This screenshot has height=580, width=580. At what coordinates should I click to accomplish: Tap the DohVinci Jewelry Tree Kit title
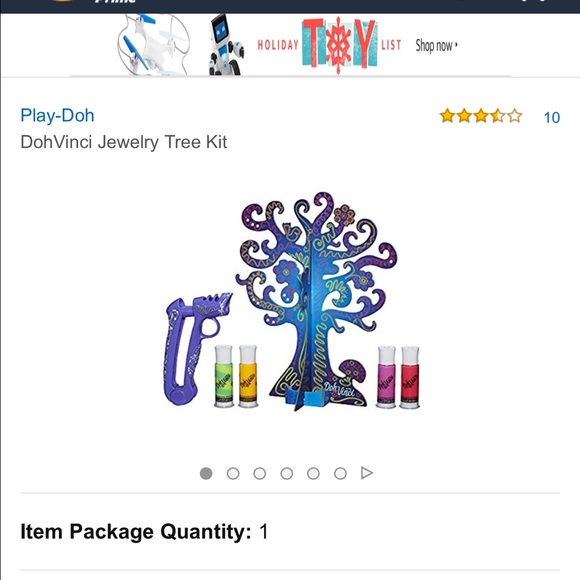point(124,142)
